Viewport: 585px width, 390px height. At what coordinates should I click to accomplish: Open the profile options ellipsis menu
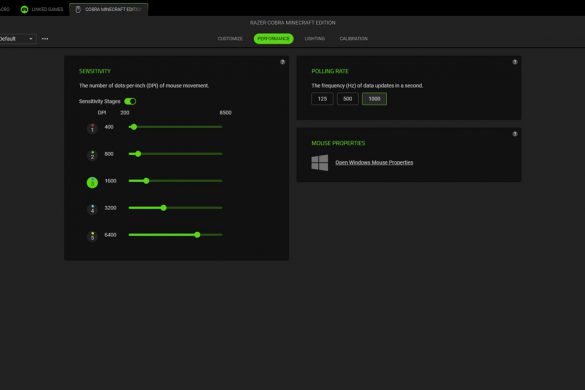45,38
